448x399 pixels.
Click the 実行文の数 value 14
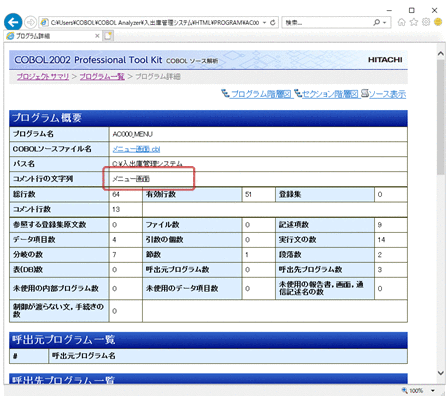click(381, 240)
